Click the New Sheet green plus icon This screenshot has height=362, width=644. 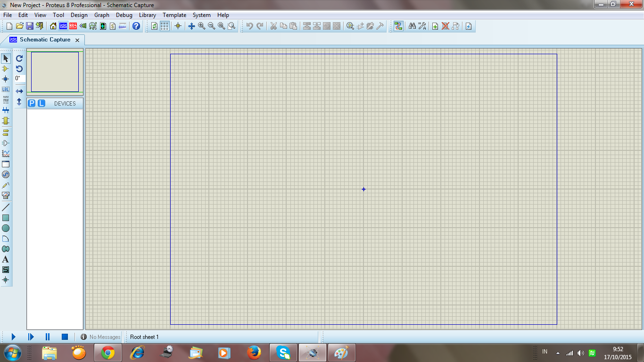[x=435, y=26]
